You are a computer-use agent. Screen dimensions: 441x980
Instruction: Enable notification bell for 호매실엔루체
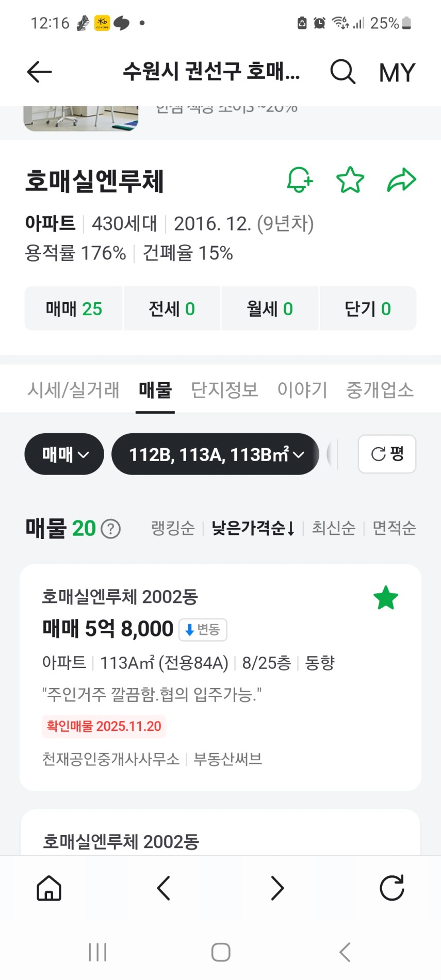300,180
